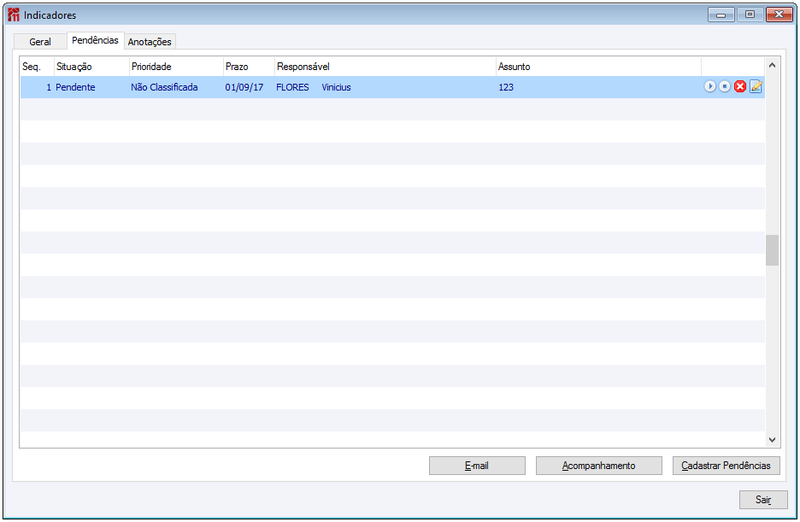Click the Seq. column header
The image size is (800, 522).
click(x=37, y=67)
